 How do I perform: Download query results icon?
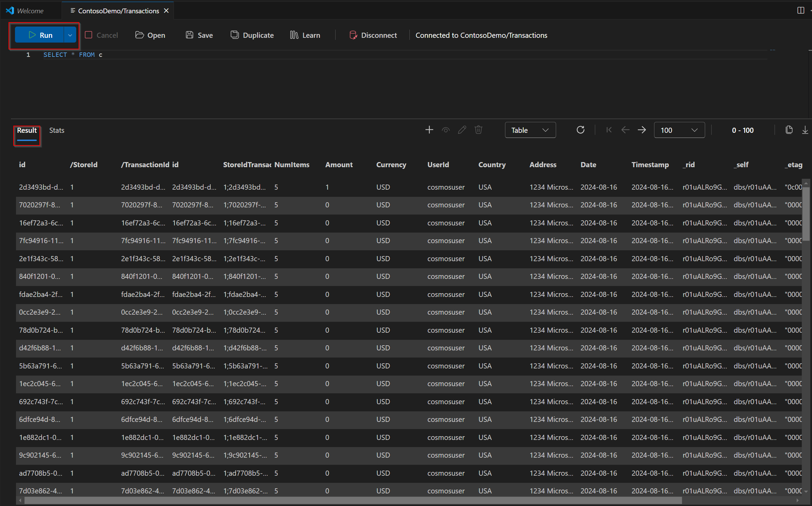pyautogui.click(x=805, y=130)
